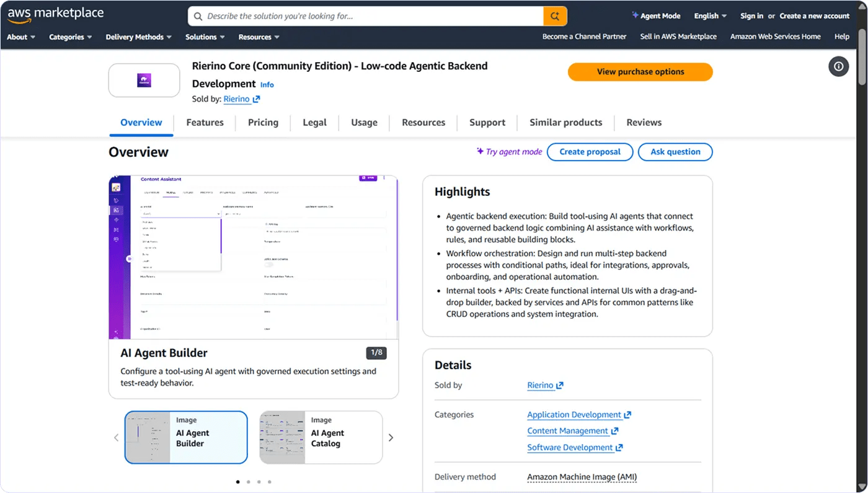Go to Amazon Web Services Home
Image resolution: width=868 pixels, height=493 pixels.
(x=775, y=37)
